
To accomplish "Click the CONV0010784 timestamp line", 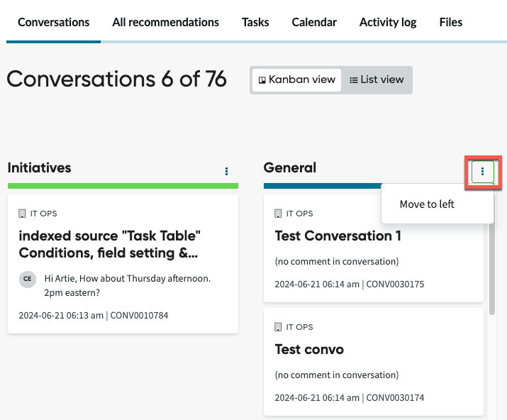I will [x=94, y=316].
